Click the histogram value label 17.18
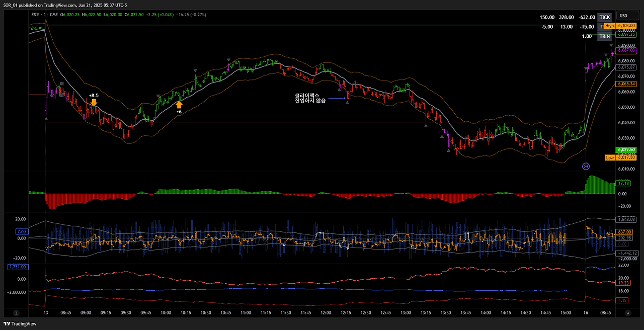Viewport: 644px width, 330px height. tap(624, 183)
